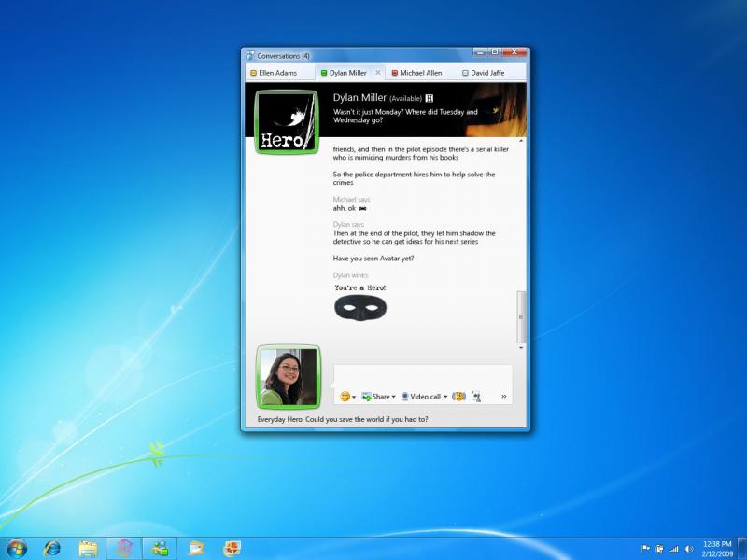Minimize the Conversations window
Screen dimensions: 747x560
[x=480, y=52]
